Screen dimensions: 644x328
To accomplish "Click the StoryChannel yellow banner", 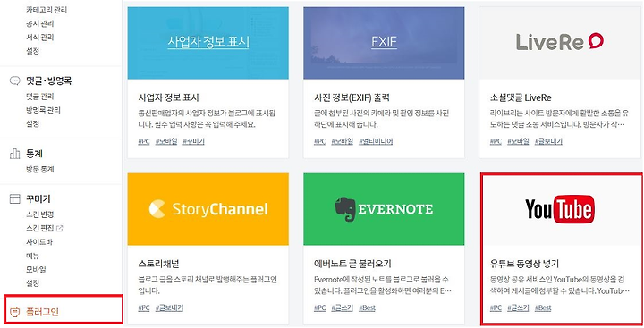I will pos(208,209).
